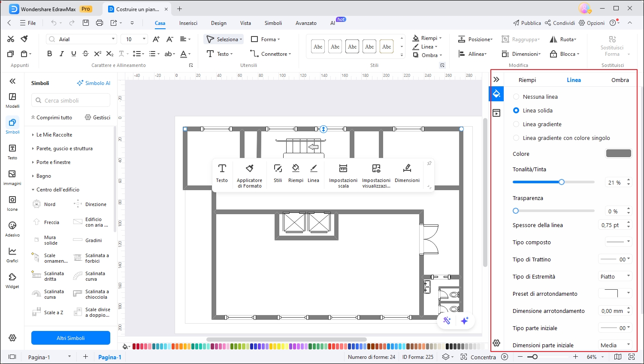644x364 pixels.
Task: Click the Format Painter icon in Appunti
Action: pyautogui.click(x=24, y=39)
